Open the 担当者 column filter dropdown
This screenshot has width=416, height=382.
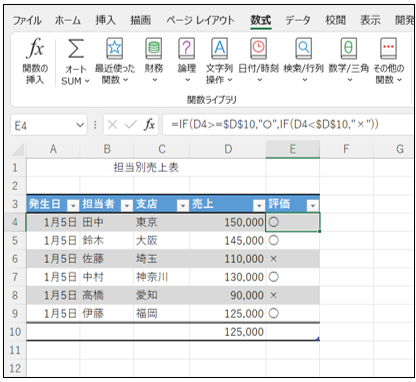[x=126, y=205]
